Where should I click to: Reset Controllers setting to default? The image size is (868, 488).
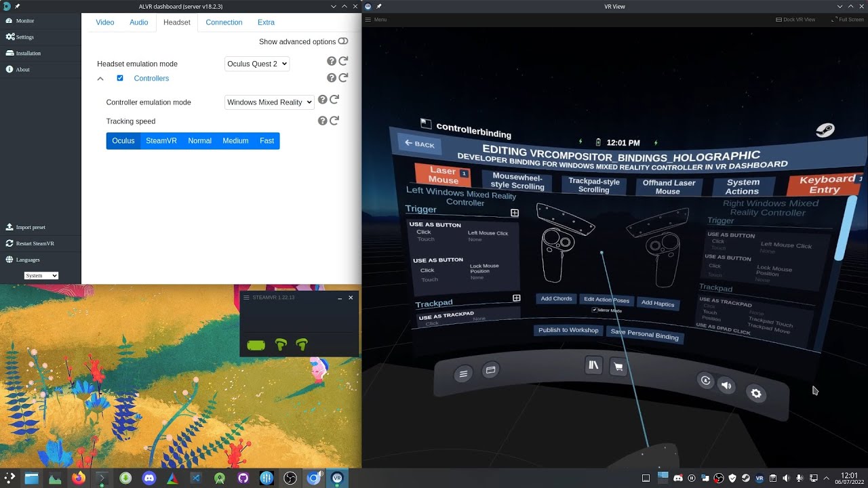pyautogui.click(x=343, y=78)
